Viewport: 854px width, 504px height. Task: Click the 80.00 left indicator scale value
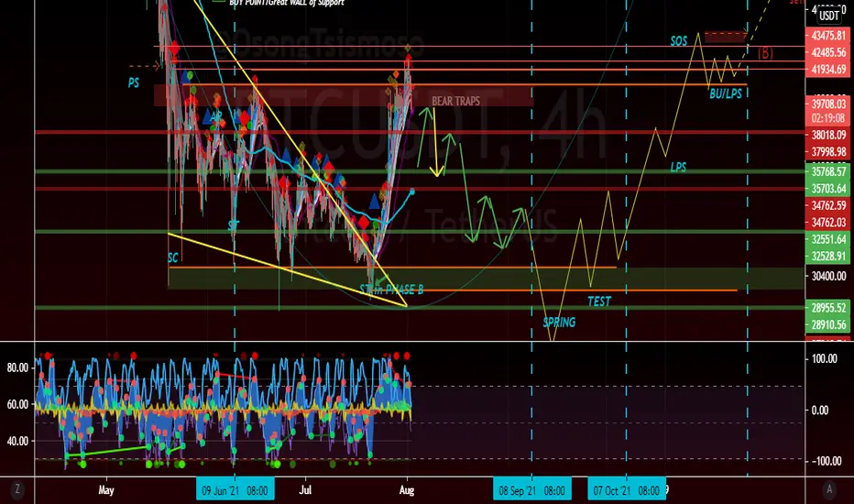click(x=17, y=367)
